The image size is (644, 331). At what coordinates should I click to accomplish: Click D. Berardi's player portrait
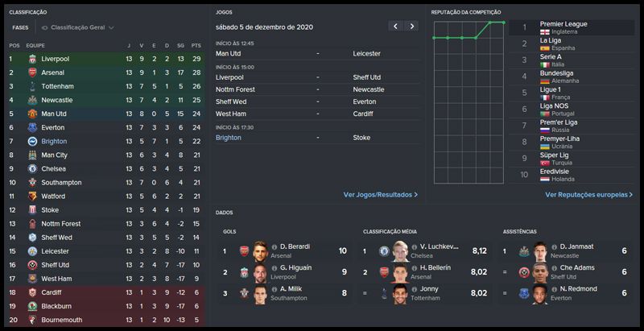(x=262, y=250)
